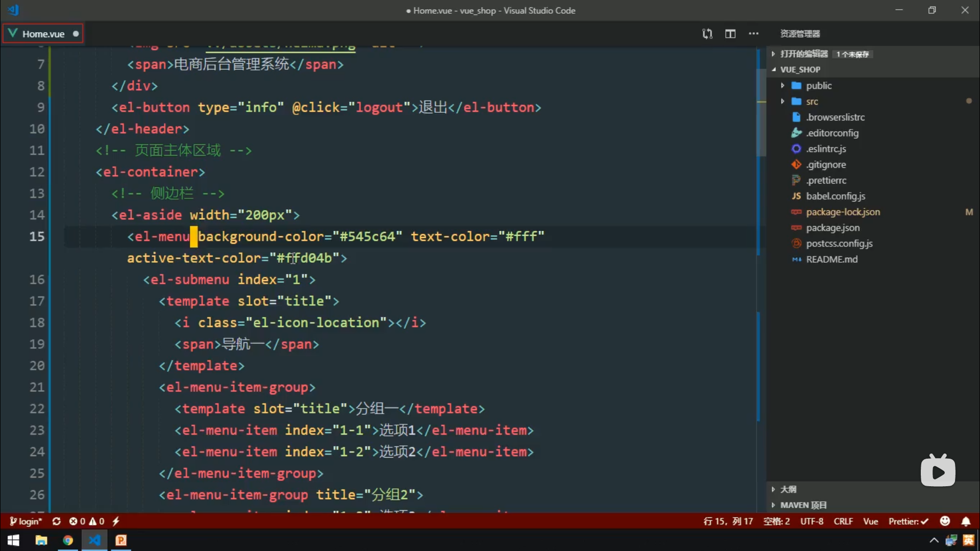Click the 1个未保存 badge
Viewport: 980px width, 551px height.
click(x=852, y=54)
